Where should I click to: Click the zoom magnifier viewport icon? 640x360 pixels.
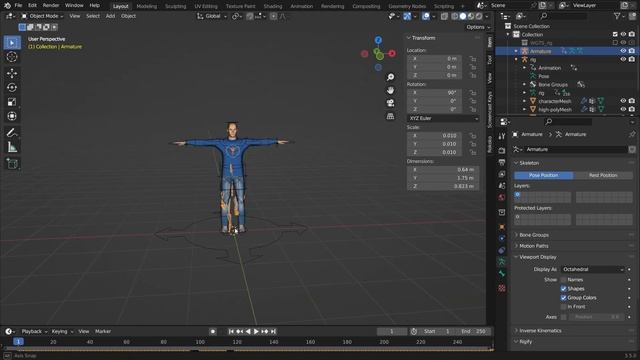(x=391, y=77)
